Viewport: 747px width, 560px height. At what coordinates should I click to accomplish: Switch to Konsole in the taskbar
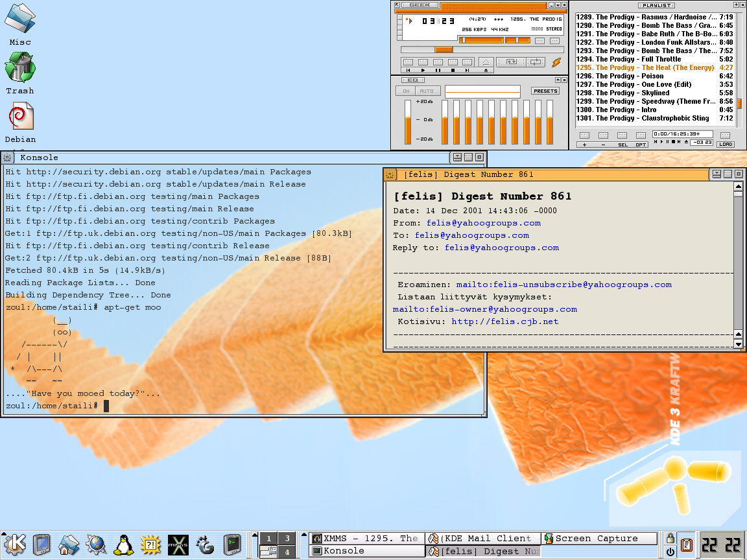pyautogui.click(x=367, y=551)
